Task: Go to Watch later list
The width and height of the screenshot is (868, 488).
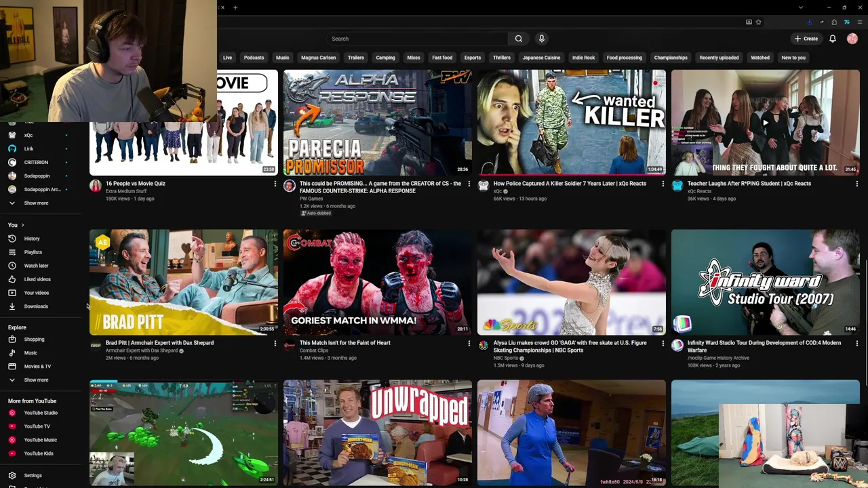Action: 36,266
